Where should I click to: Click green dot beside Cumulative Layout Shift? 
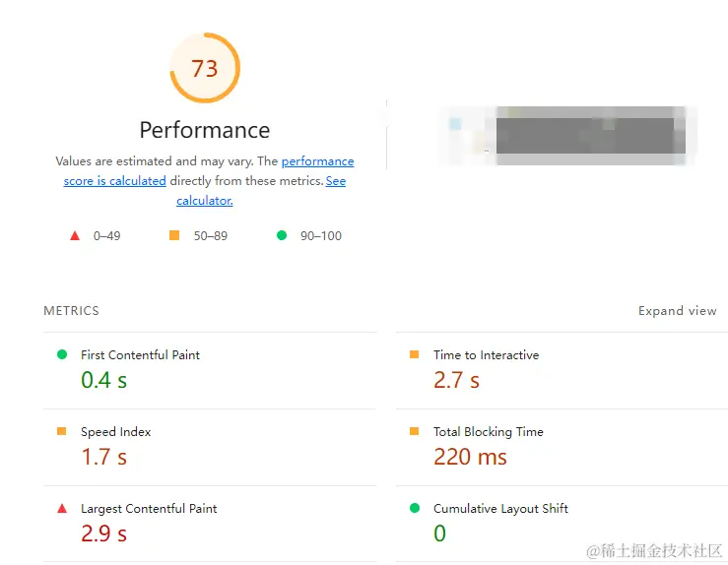pos(415,508)
